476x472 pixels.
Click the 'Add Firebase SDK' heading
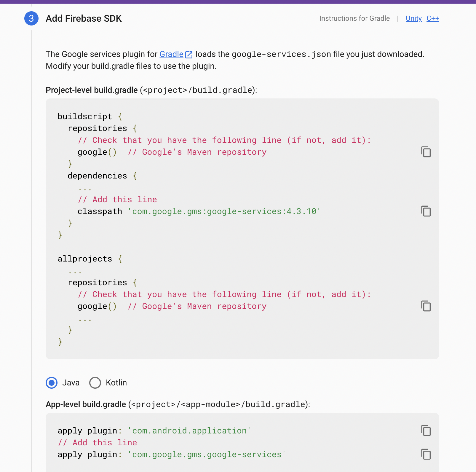pos(84,18)
